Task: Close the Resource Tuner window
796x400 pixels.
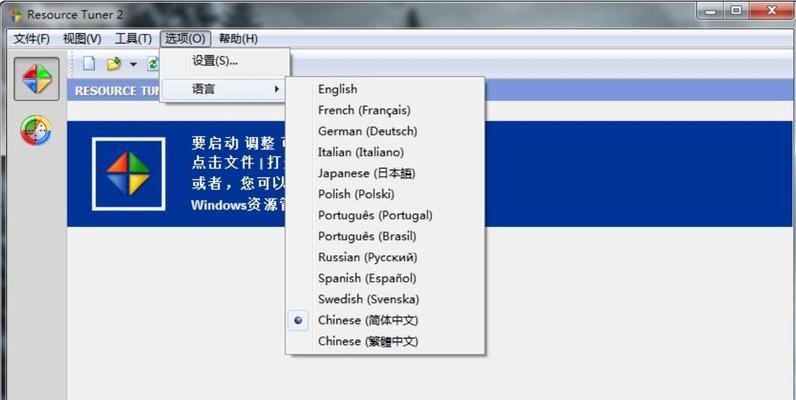Action: coord(771,11)
